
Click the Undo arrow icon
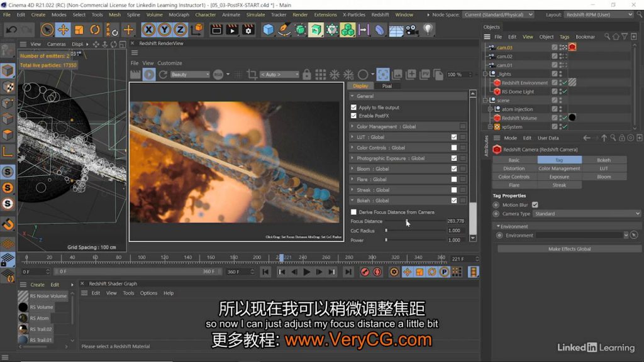click(x=11, y=30)
